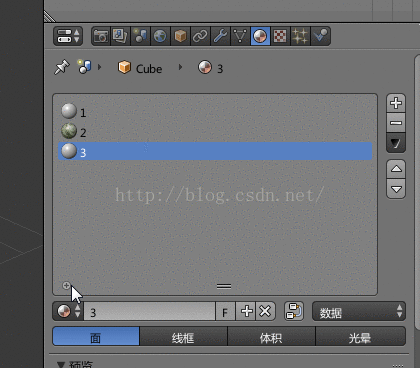
Task: Open the Render Layers properties tab
Action: (120, 36)
